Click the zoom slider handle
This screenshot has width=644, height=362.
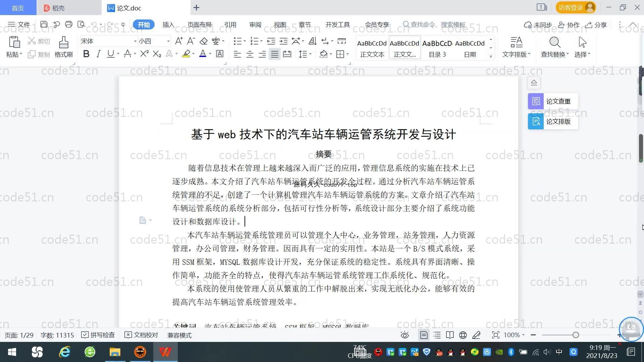coord(576,335)
